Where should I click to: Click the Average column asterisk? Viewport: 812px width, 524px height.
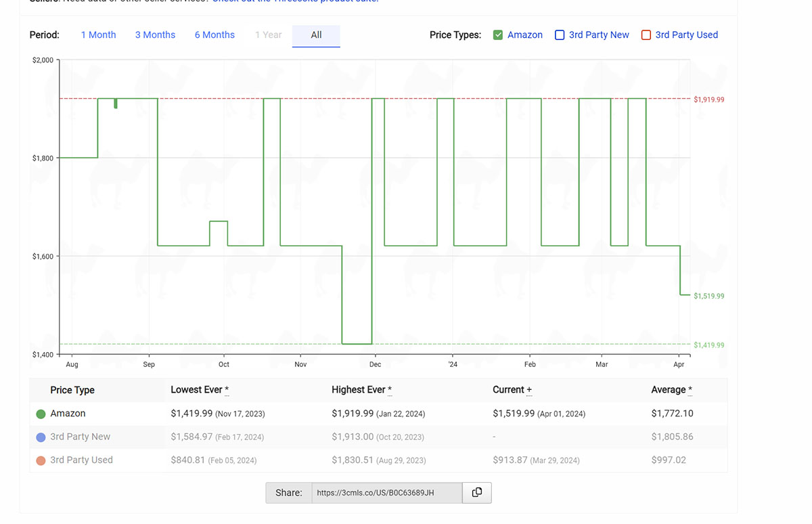pyautogui.click(x=689, y=390)
